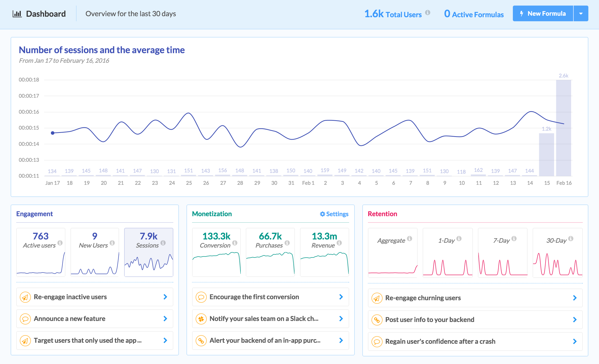The width and height of the screenshot is (599, 364).
Task: Select the New Users engagement card
Action: point(95,252)
